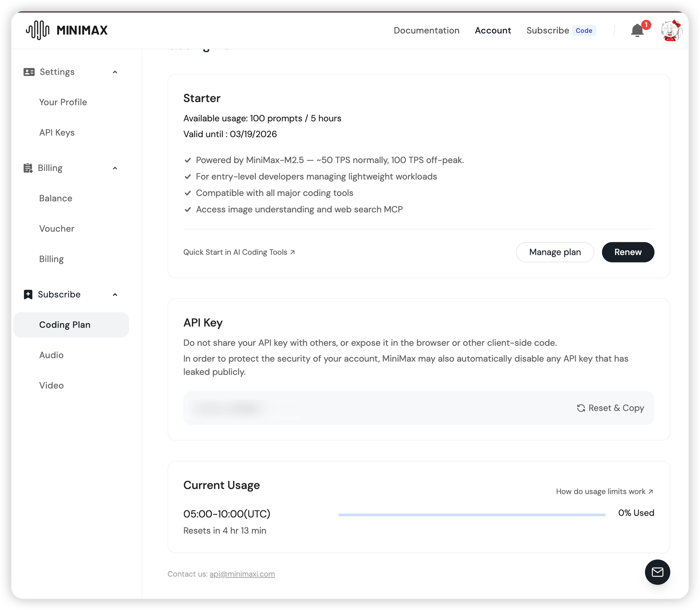
Task: Open Documentation in top navigation
Action: [426, 30]
